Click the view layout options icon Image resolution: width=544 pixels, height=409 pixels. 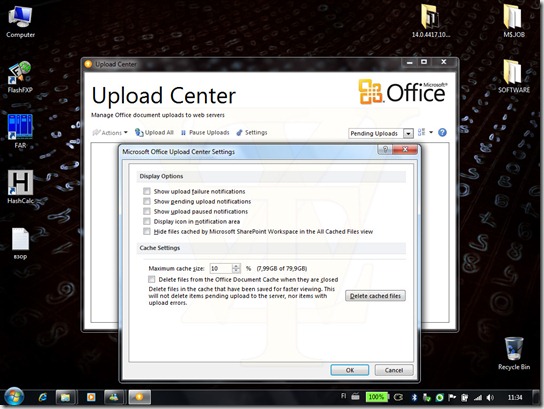tap(422, 132)
